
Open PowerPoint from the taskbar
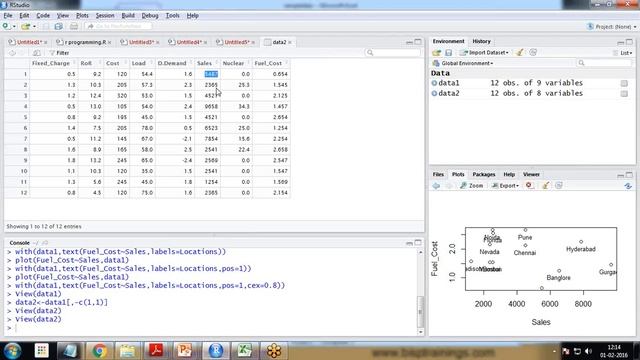(x=184, y=351)
